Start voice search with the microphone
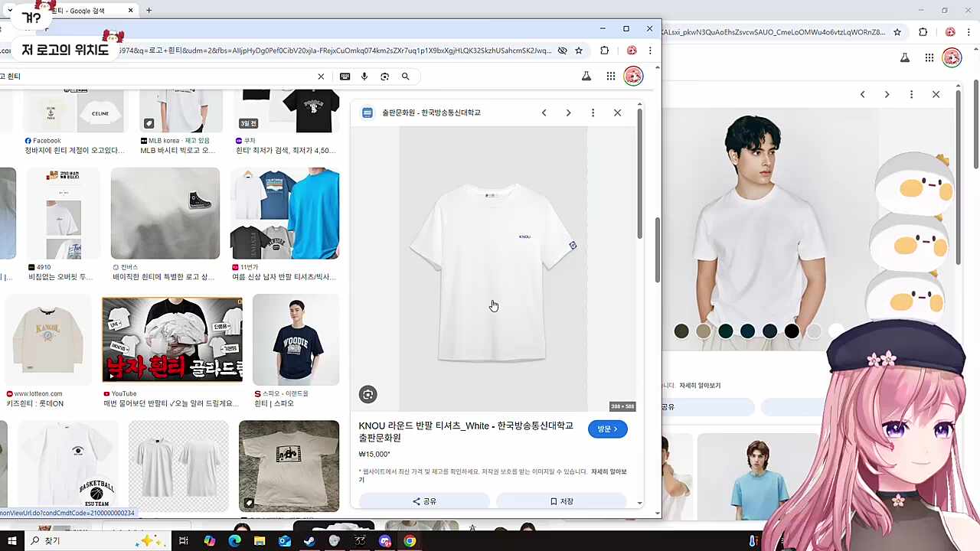The height and width of the screenshot is (551, 980). pos(364,77)
